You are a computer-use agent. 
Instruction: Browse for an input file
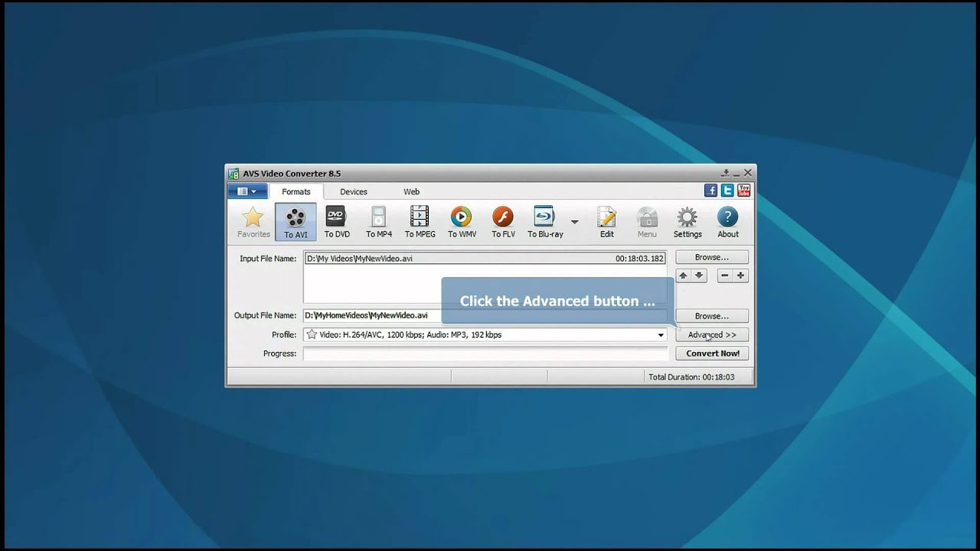712,257
